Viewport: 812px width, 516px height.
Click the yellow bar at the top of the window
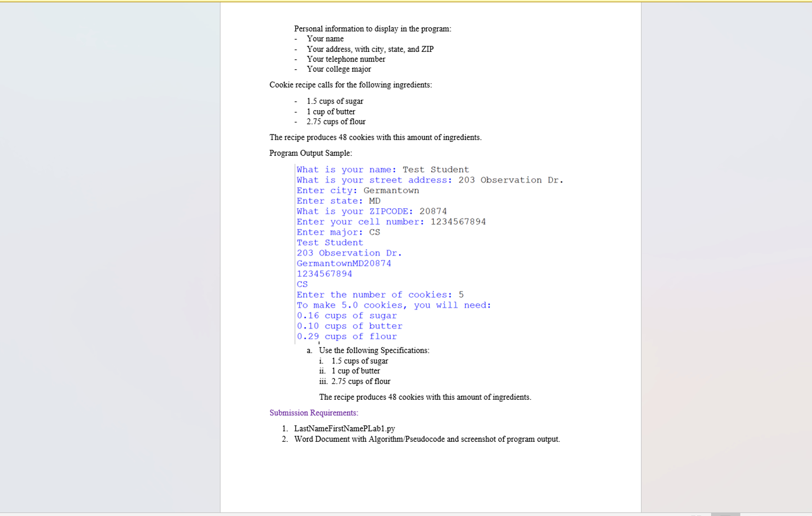point(406,2)
